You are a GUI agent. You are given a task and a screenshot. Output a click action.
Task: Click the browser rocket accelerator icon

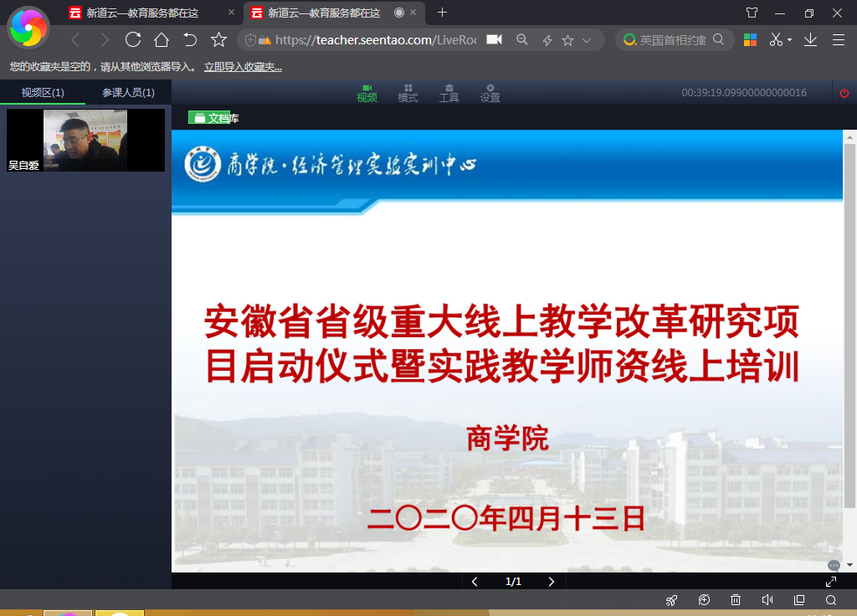click(671, 600)
